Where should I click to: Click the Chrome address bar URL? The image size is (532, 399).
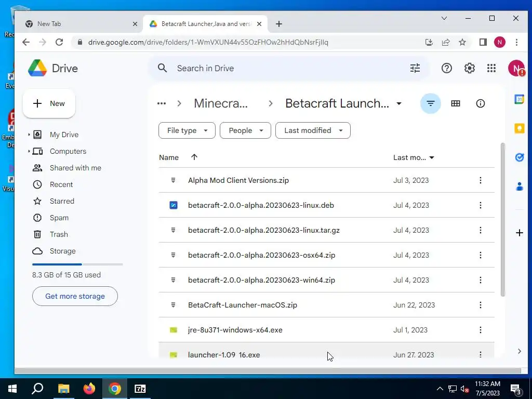[x=208, y=43]
